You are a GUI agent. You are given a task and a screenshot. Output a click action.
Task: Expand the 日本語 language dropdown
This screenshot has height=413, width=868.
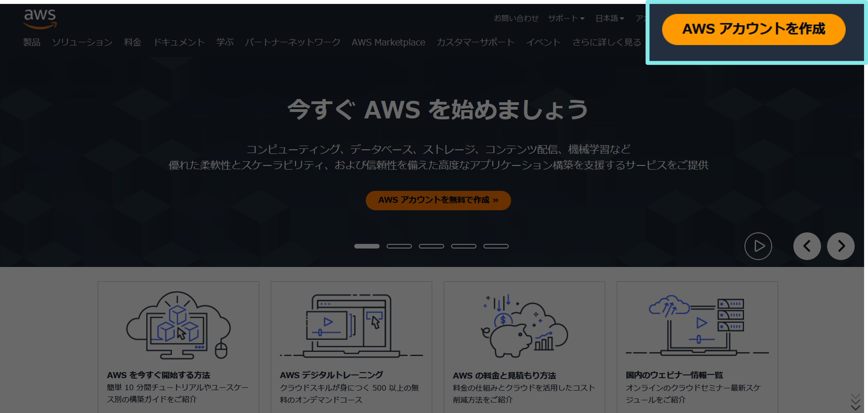609,18
